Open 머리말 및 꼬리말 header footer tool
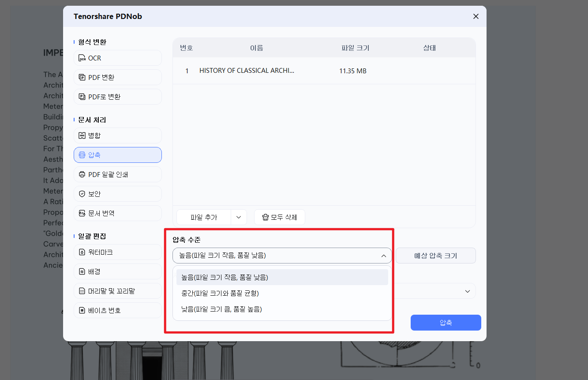This screenshot has width=588, height=380. point(118,291)
